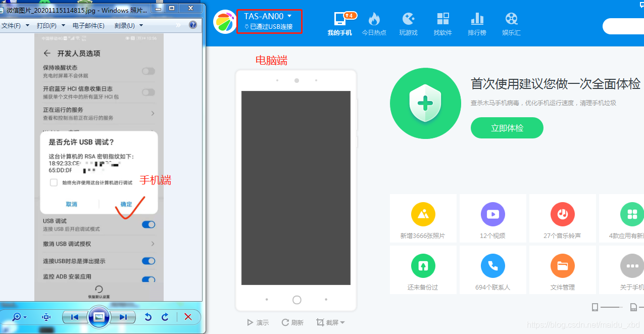Toggle 监控 ADB 安装应用 switch
Image resolution: width=644 pixels, height=334 pixels.
pyautogui.click(x=148, y=279)
